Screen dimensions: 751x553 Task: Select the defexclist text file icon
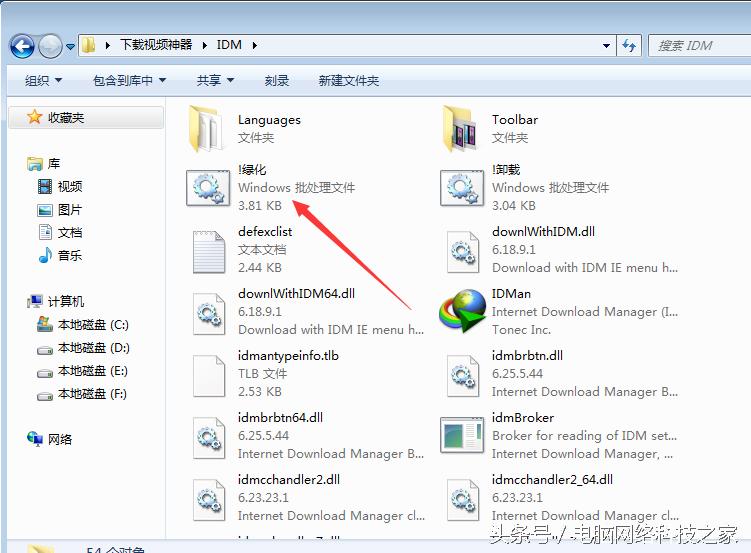coord(208,250)
